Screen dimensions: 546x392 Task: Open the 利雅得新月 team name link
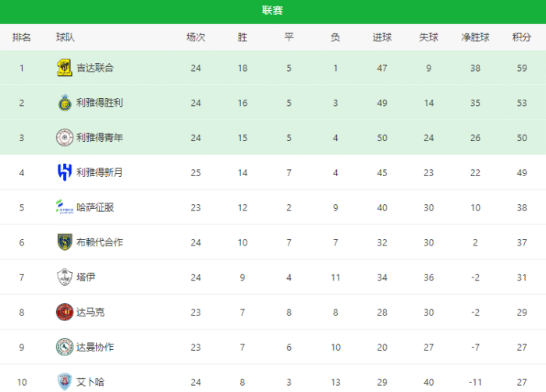100,172
